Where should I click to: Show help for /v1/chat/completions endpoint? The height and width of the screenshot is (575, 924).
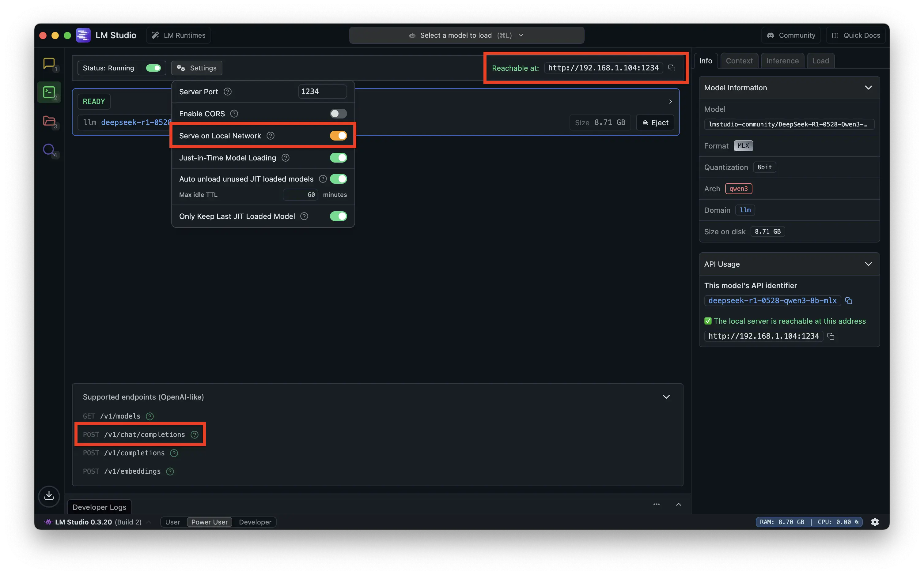[194, 434]
